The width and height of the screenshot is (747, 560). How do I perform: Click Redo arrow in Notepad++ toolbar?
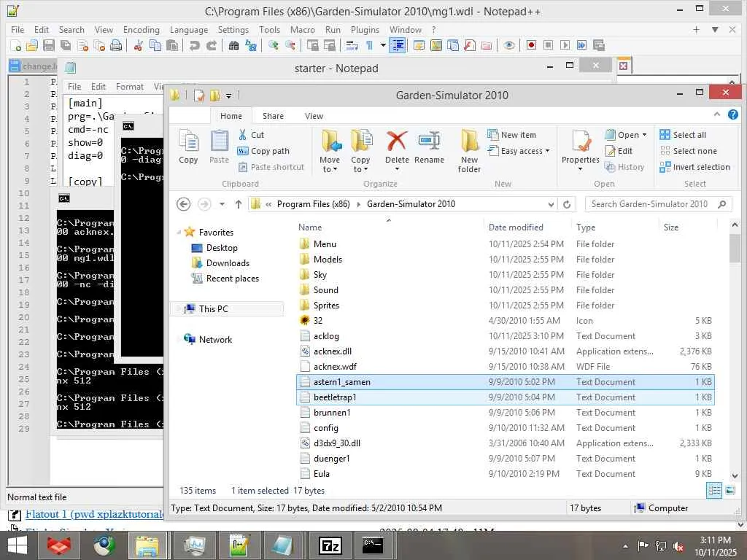(x=211, y=45)
